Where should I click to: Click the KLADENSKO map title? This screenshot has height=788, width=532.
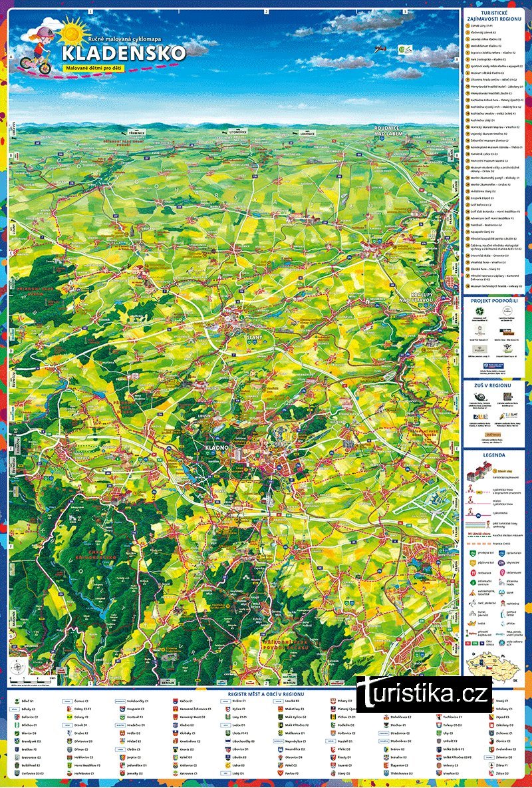121,53
